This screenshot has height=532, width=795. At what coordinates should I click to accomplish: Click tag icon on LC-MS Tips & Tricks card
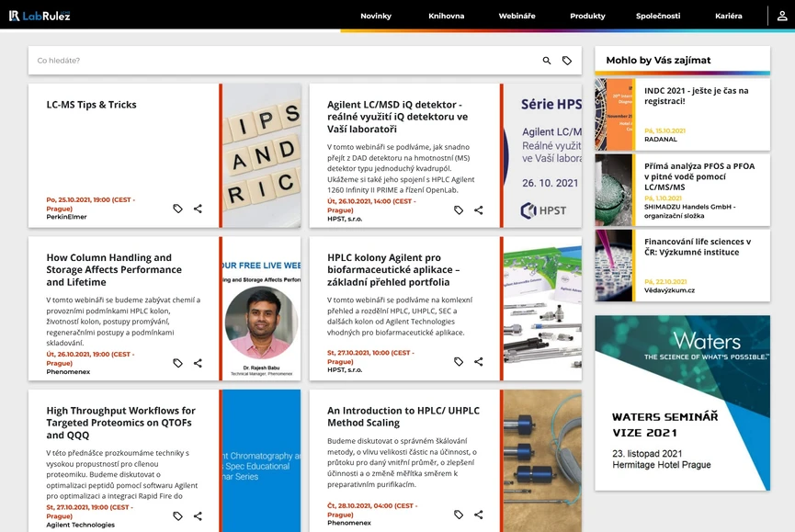(177, 209)
